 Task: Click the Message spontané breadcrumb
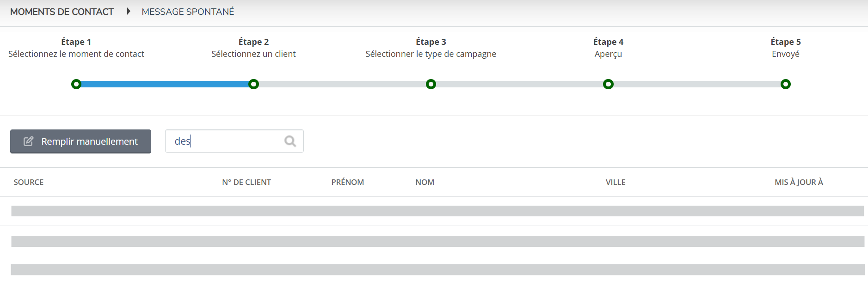coord(188,12)
